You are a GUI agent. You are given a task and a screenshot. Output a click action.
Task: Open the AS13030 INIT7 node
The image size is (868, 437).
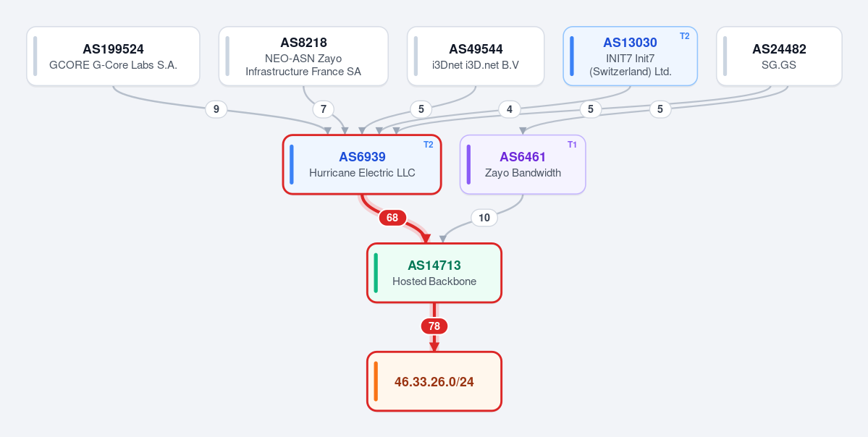click(x=630, y=56)
